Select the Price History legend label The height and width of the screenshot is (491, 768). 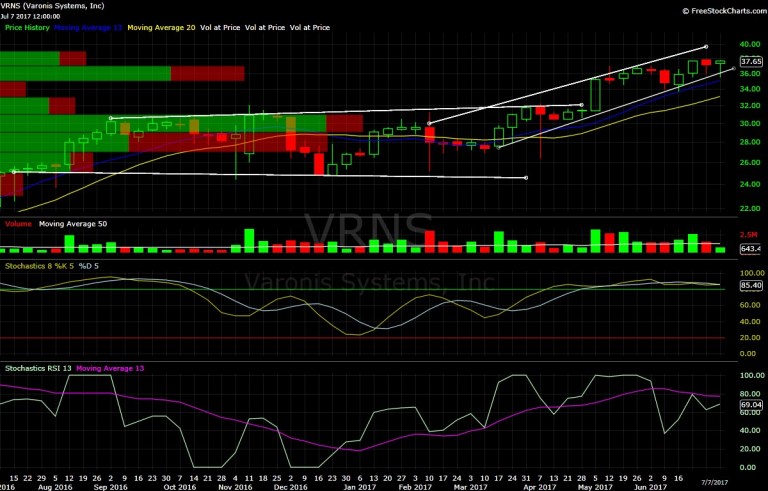point(27,27)
